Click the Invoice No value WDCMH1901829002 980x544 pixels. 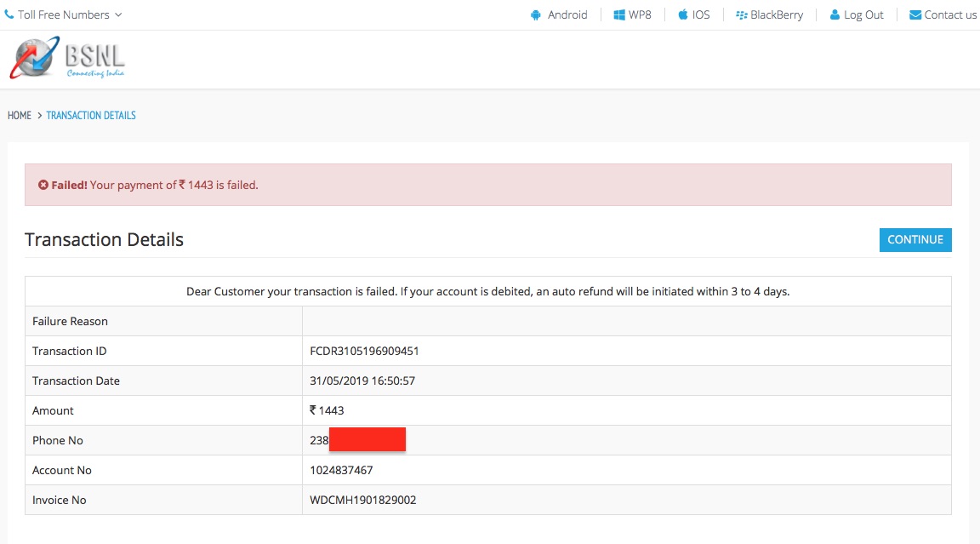click(363, 500)
